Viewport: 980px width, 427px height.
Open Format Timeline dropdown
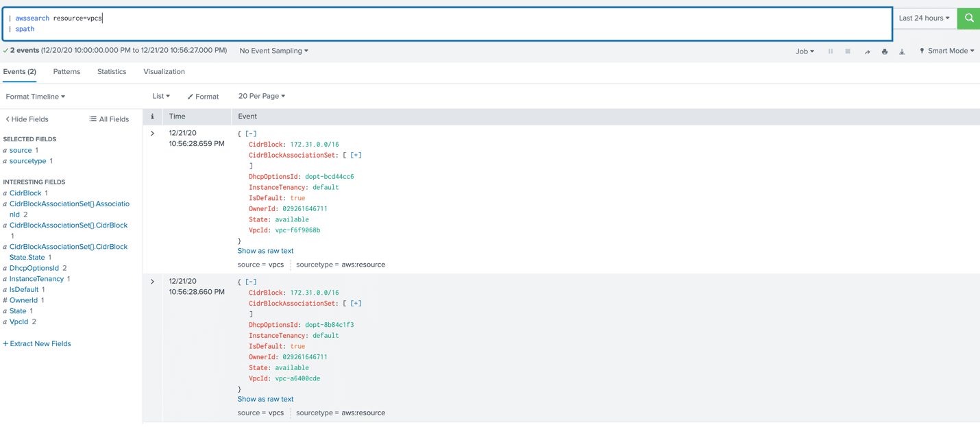coord(36,97)
